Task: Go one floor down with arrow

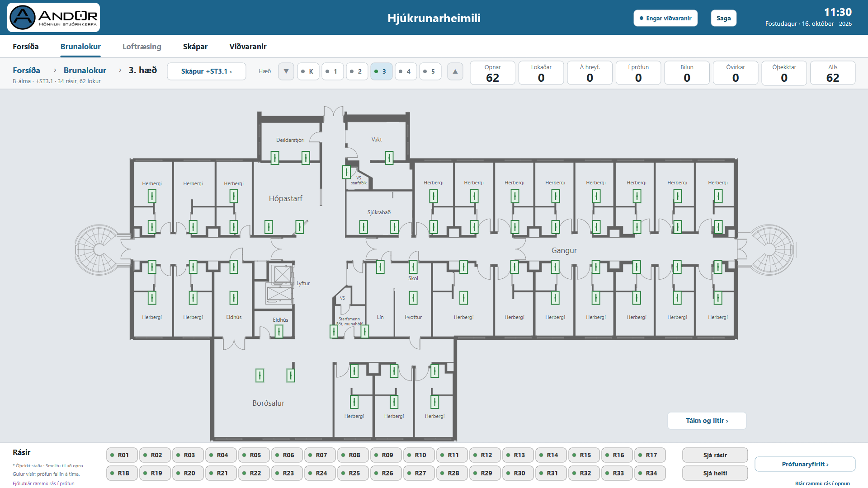Action: click(x=286, y=71)
